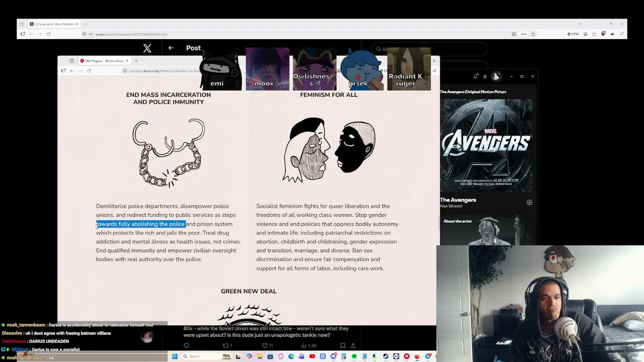Viewport: 644px width, 362px height.
Task: Share the tweet via the share icon
Action: (353, 345)
